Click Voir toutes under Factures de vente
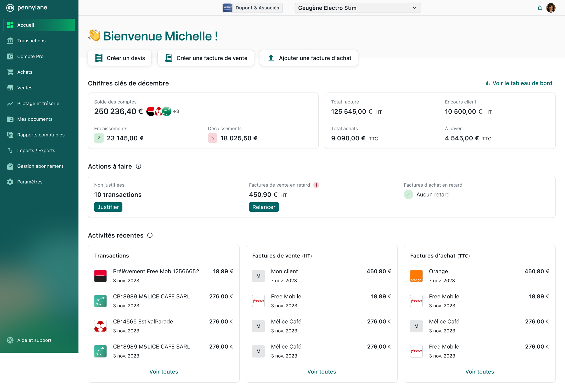The height and width of the screenshot is (392, 565). 321,371
